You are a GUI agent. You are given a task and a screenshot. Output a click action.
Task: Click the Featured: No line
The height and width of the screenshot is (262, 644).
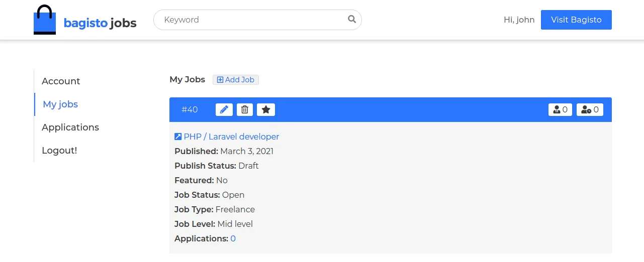pos(201,180)
